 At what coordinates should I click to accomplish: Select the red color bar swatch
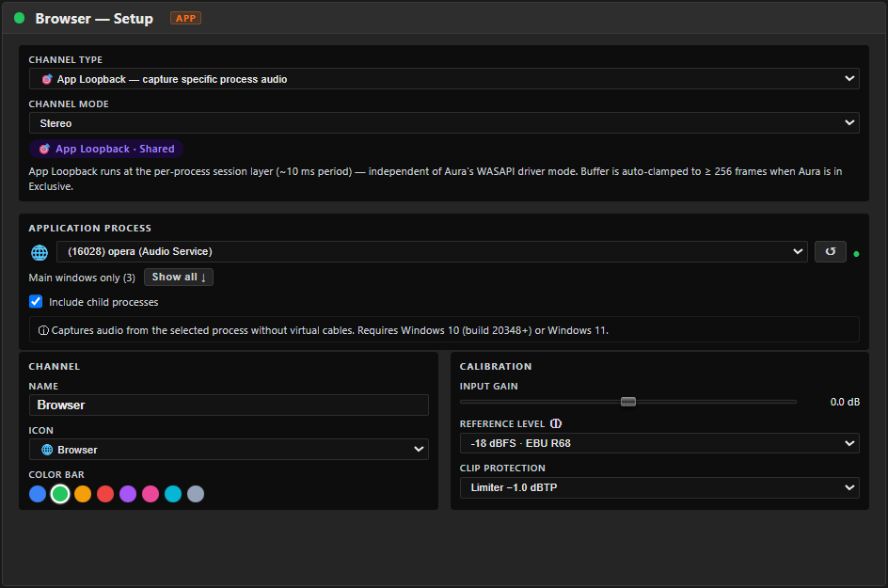(x=105, y=494)
